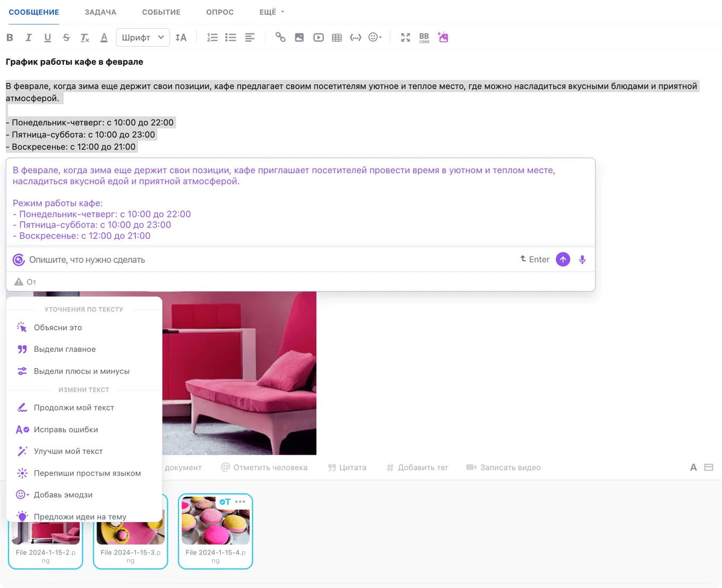The image size is (722, 588).
Task: Click the insert link icon
Action: point(280,37)
